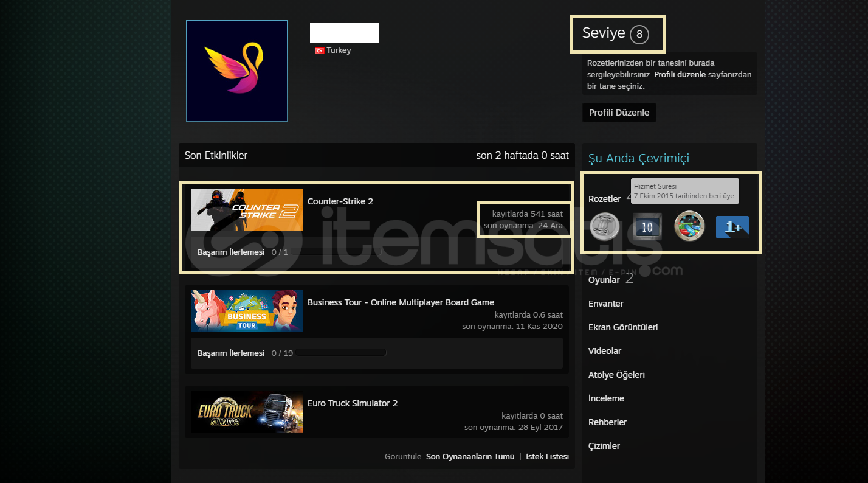
Task: Click the Turkey flag icon
Action: pyautogui.click(x=319, y=50)
